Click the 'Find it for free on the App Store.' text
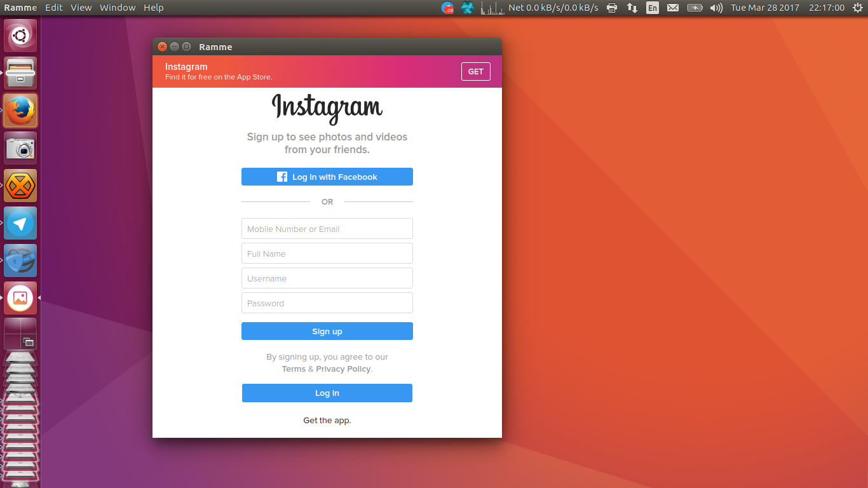 [219, 77]
